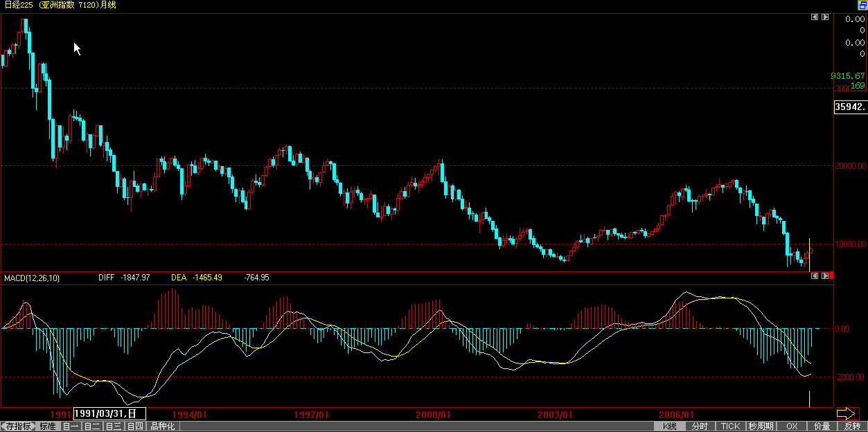Switch to the 标准 tab
The image size is (868, 432).
[48, 426]
